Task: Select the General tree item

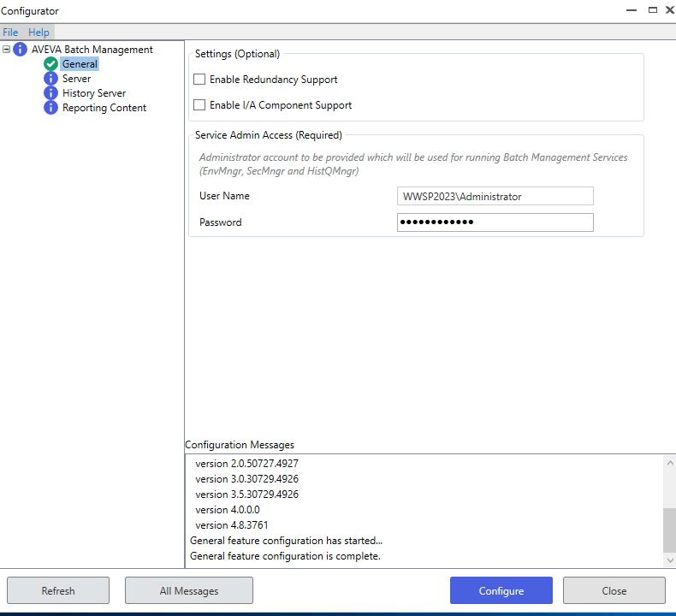Action: [x=80, y=64]
